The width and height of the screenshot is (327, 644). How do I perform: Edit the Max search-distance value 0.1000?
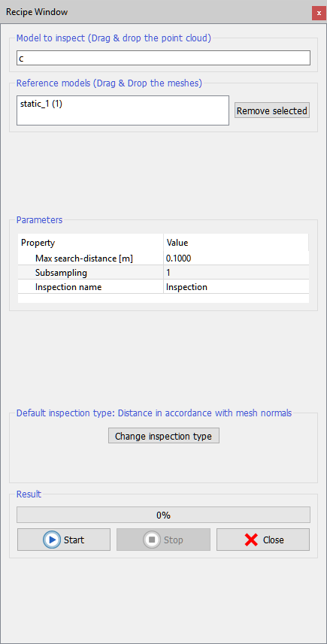point(236,259)
